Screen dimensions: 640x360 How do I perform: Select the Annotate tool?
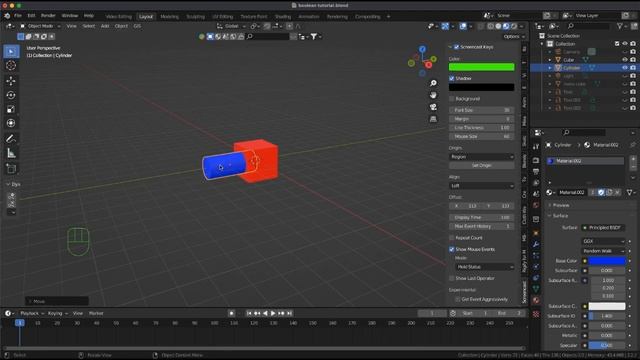(x=11, y=139)
